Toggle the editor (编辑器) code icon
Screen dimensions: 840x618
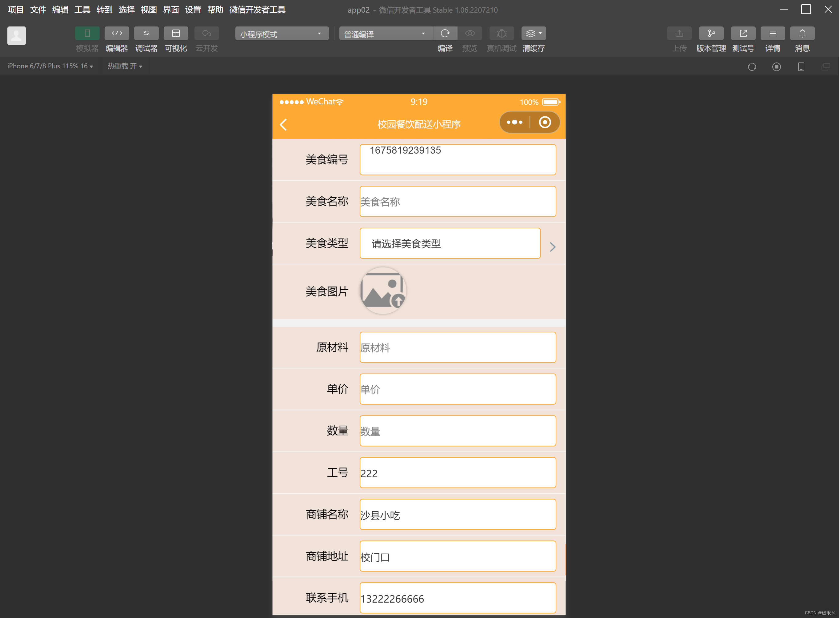pos(117,34)
